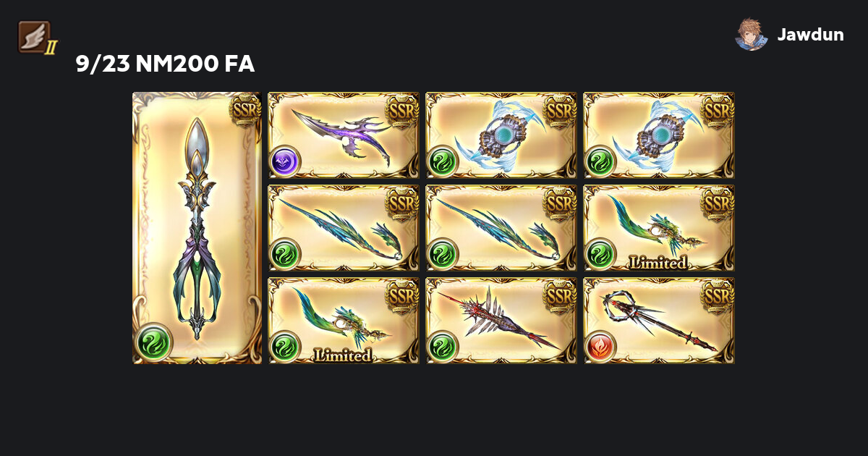The height and width of the screenshot is (456, 868).
Task: Click the wind element icon on main weapon
Action: tap(154, 342)
